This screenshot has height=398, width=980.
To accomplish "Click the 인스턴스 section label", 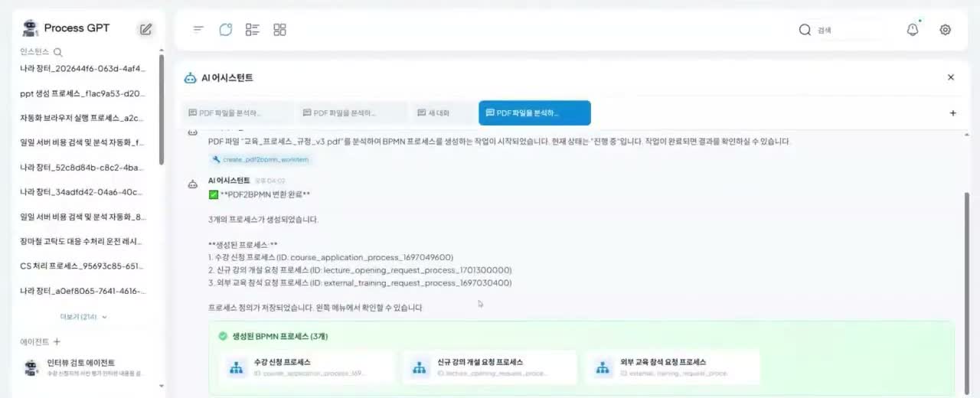I will tap(34, 52).
